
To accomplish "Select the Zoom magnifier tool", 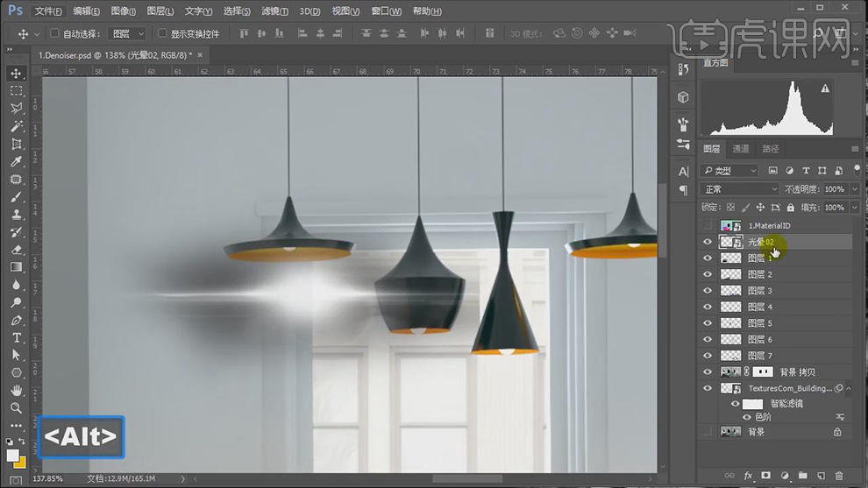I will [x=16, y=407].
